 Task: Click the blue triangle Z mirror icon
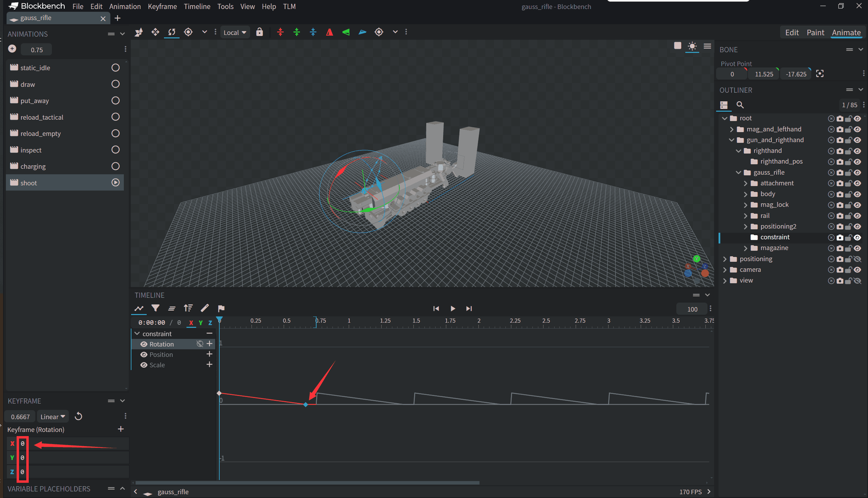[362, 32]
